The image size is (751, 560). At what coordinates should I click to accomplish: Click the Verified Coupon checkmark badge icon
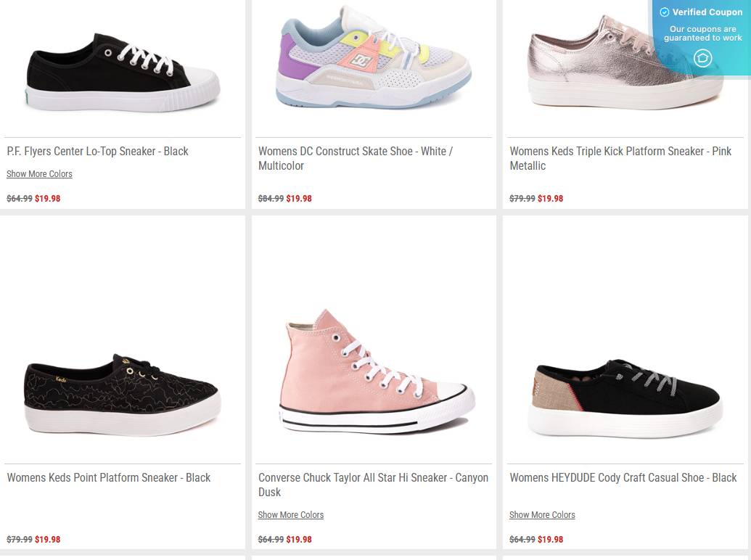(664, 12)
